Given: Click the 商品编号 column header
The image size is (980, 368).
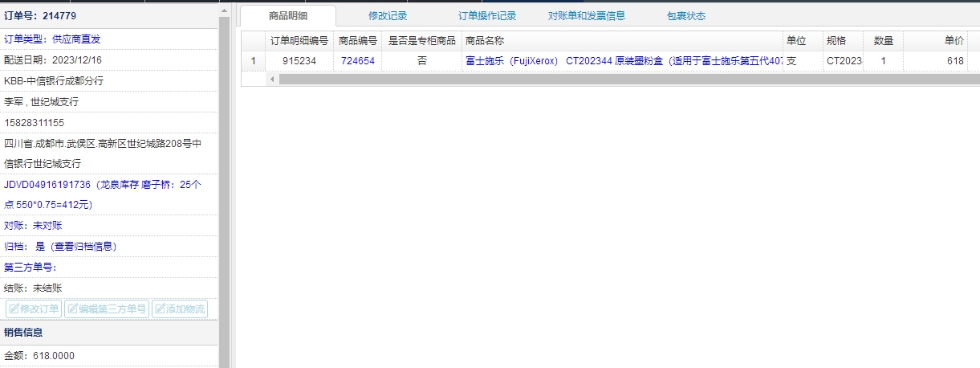Looking at the screenshot, I should click(358, 40).
